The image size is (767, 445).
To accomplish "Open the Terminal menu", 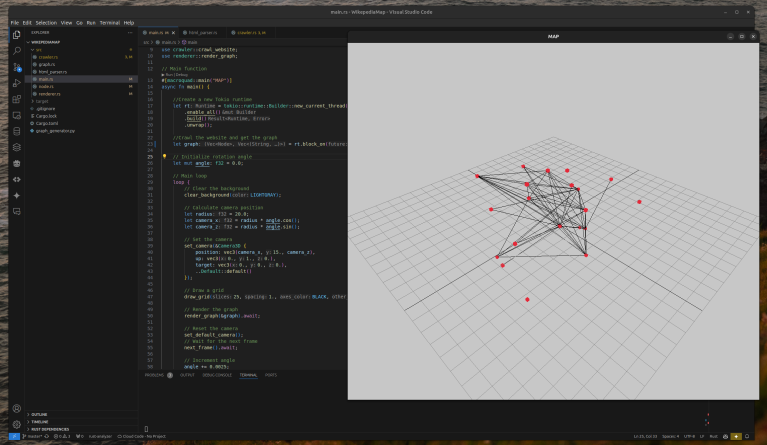I will pos(110,22).
